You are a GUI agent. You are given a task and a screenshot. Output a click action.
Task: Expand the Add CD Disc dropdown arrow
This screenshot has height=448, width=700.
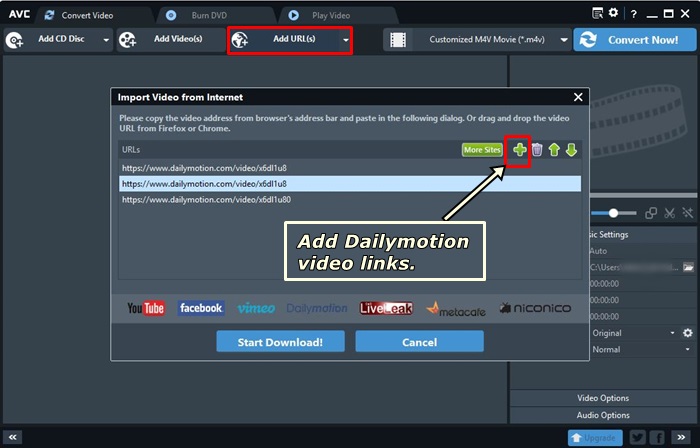click(106, 40)
